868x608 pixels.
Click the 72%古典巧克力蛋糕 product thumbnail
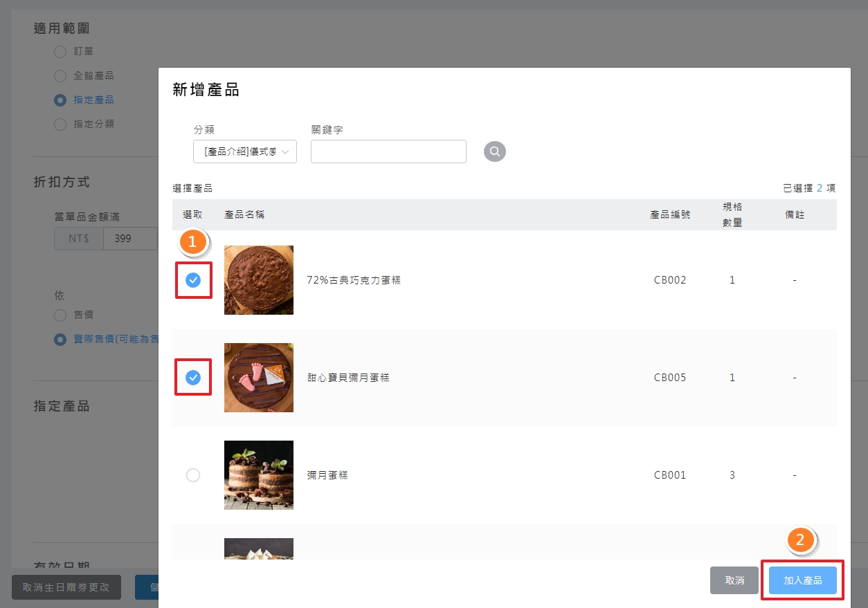(258, 280)
